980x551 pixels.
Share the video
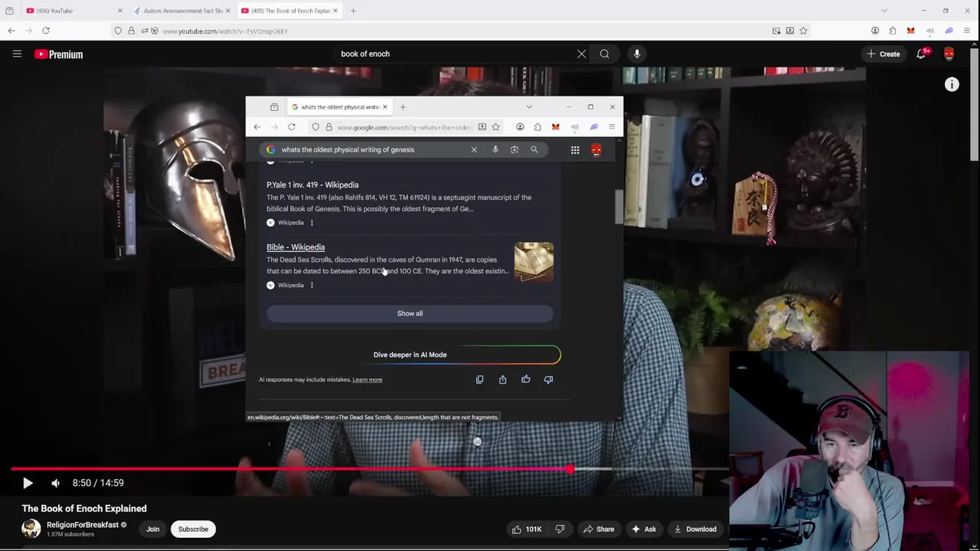coord(599,529)
